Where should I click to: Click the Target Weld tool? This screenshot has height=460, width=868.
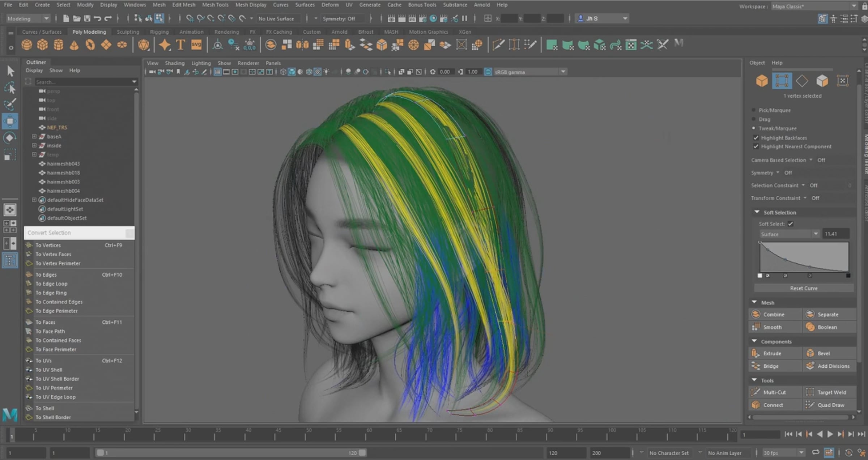(x=831, y=392)
